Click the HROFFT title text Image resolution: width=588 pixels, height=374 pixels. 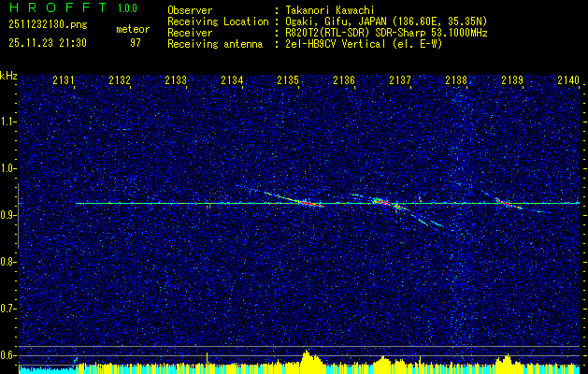point(58,7)
